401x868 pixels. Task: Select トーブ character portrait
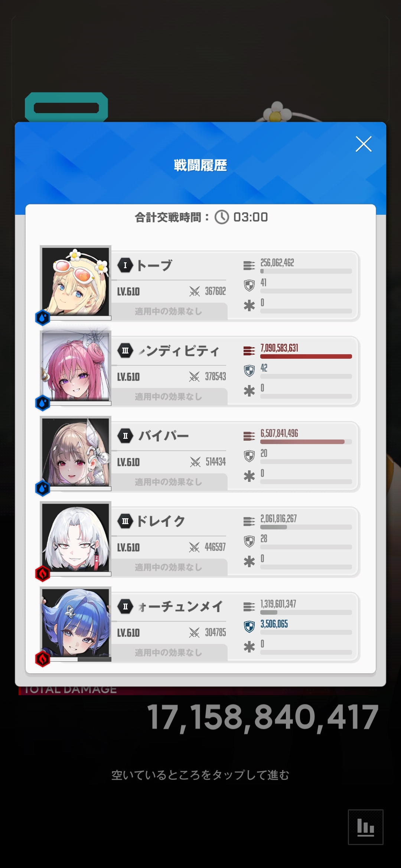point(76,282)
